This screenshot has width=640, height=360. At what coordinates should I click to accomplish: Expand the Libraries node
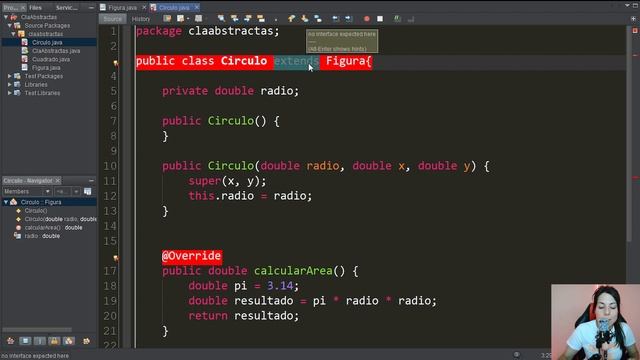click(x=9, y=84)
